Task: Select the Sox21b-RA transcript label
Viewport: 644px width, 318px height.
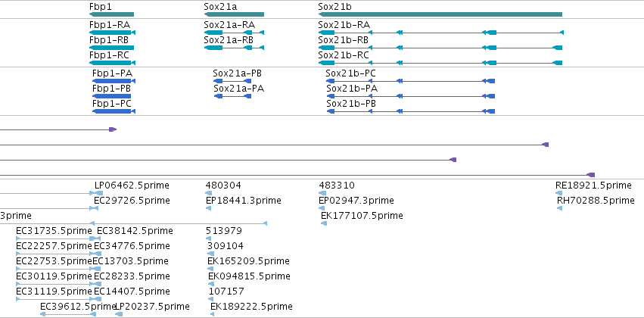Action: coord(344,25)
